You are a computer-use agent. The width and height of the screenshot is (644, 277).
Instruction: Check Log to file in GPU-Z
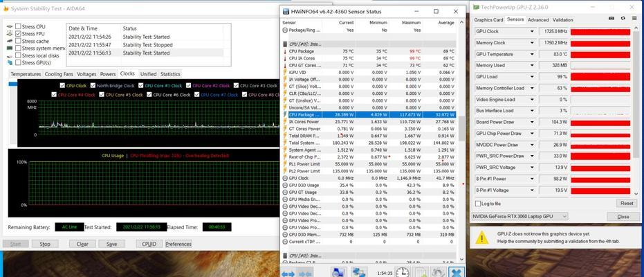pos(478,204)
